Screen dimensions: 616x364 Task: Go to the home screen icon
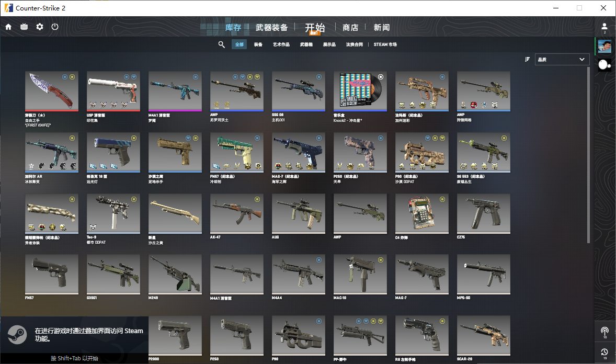click(8, 27)
